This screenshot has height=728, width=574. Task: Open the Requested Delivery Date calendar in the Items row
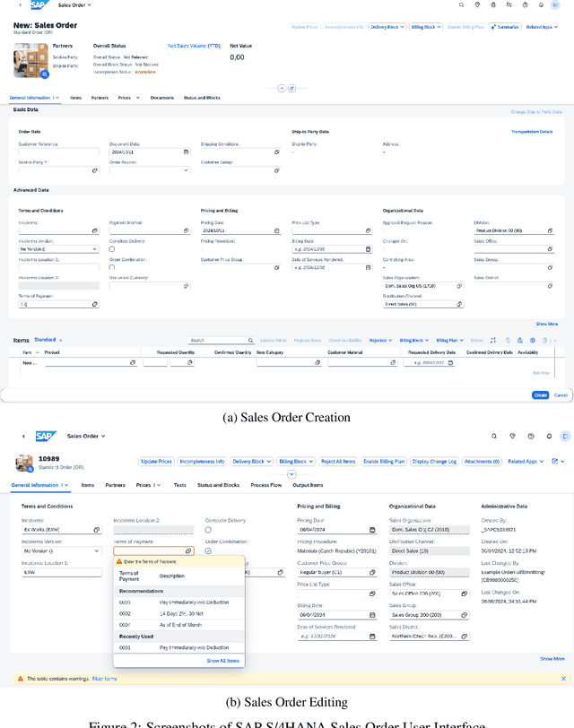pos(450,362)
